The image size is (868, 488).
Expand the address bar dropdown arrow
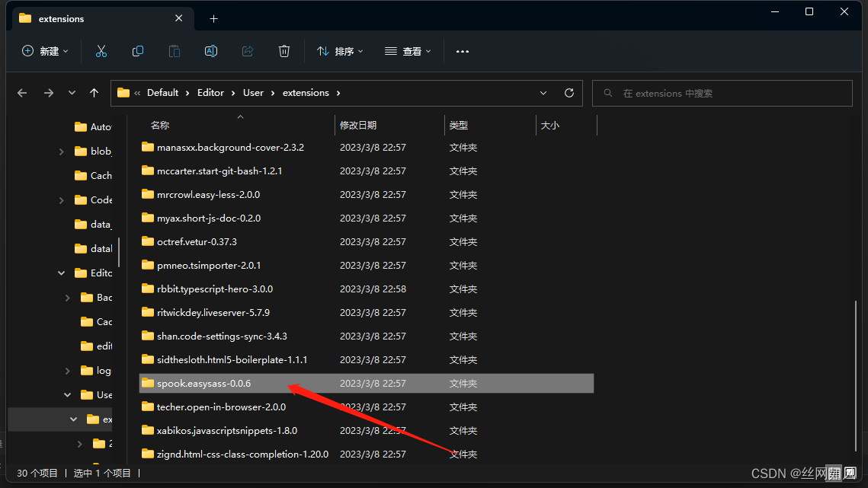click(x=543, y=92)
